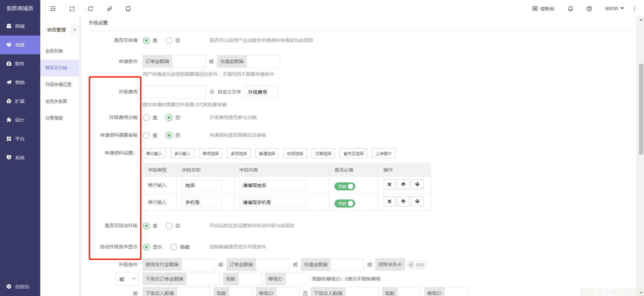
Task: Select 隐藏 for 自动升级条件显示
Action: coord(174,247)
